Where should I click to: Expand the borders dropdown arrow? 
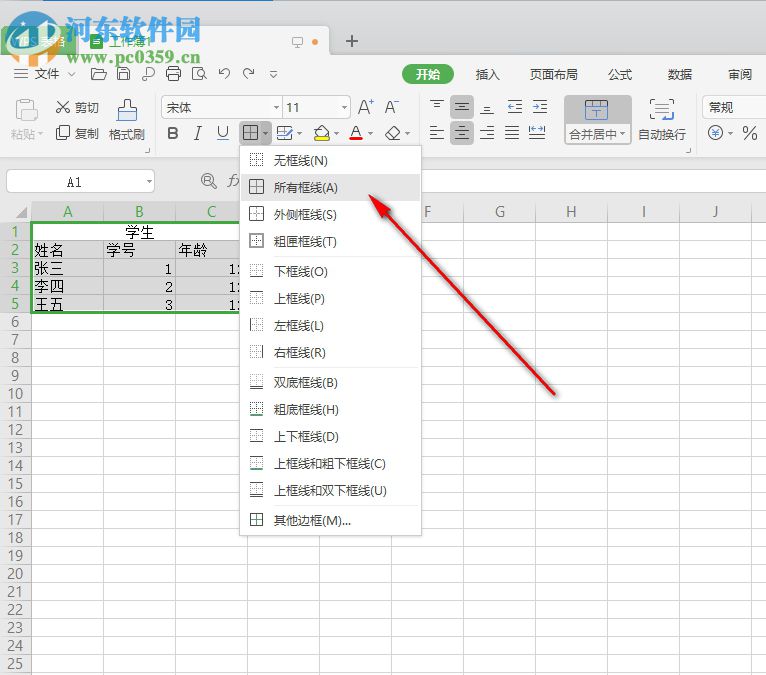coord(265,133)
